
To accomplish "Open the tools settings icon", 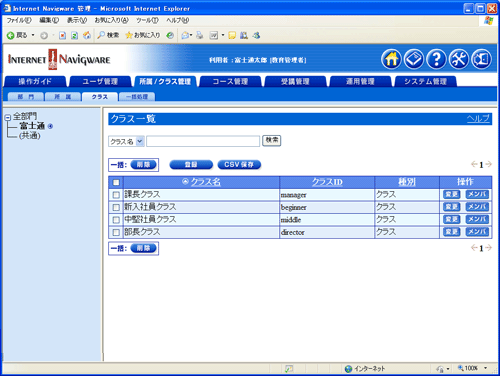I will tap(459, 59).
